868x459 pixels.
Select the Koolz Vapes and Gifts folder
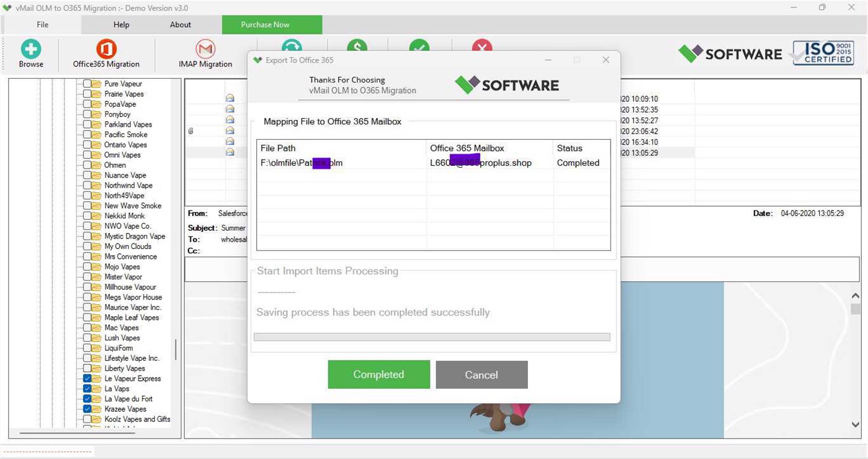(x=137, y=419)
